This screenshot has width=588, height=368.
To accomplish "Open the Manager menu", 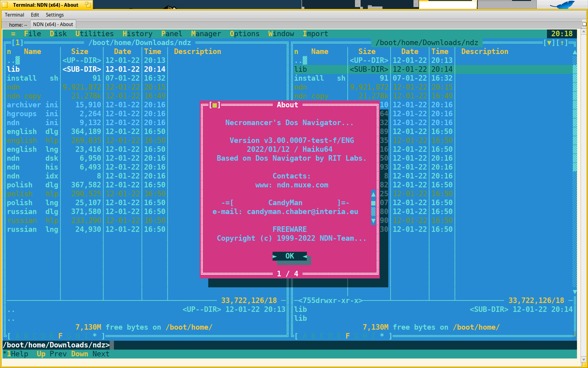I will point(206,34).
